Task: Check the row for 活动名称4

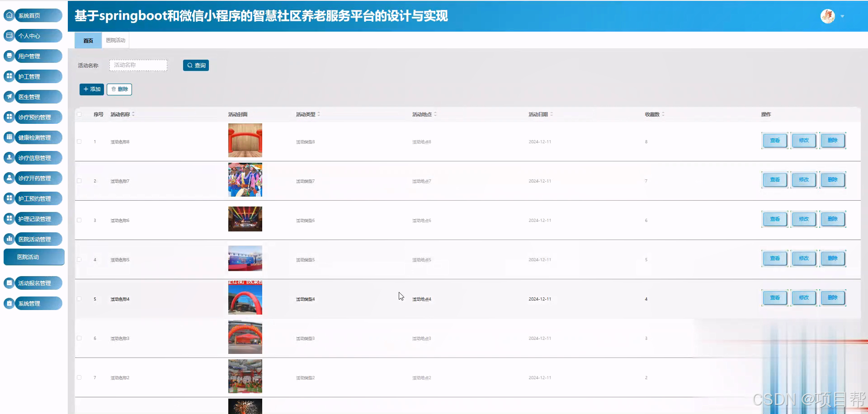Action: 79,299
